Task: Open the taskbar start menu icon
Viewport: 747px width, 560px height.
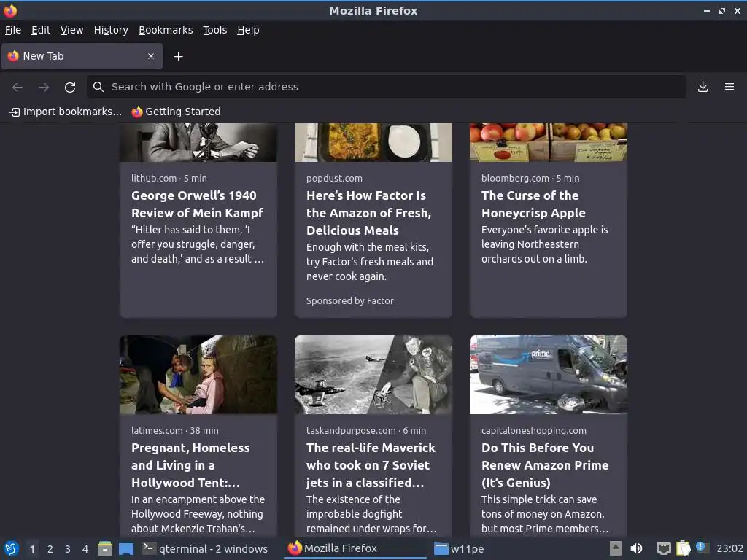Action: click(12, 548)
